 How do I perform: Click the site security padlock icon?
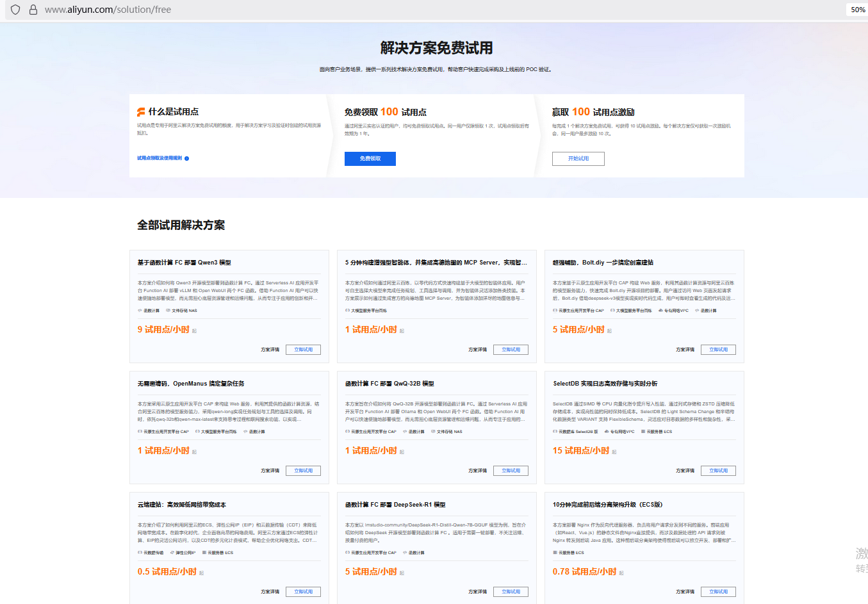point(33,10)
